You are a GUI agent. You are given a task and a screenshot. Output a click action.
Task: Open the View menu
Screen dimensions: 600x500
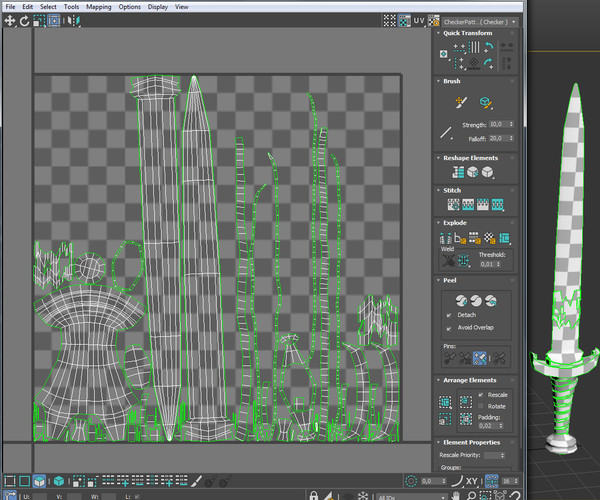pyautogui.click(x=182, y=7)
